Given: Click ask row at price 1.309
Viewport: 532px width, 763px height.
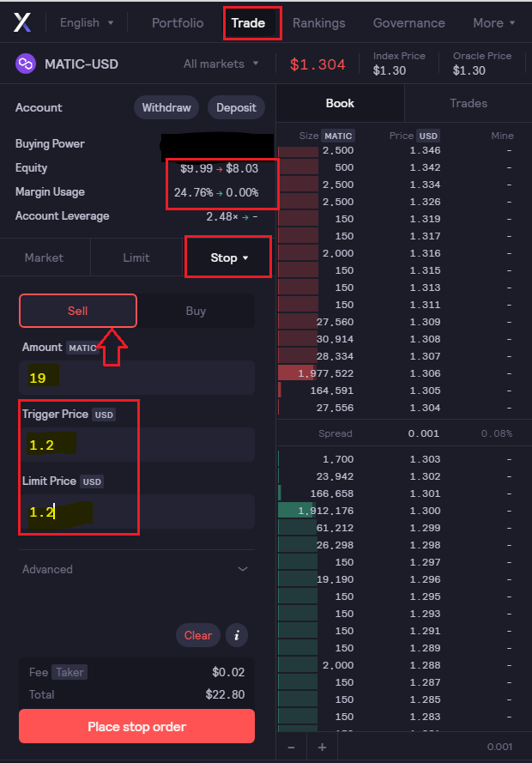Looking at the screenshot, I should point(404,322).
